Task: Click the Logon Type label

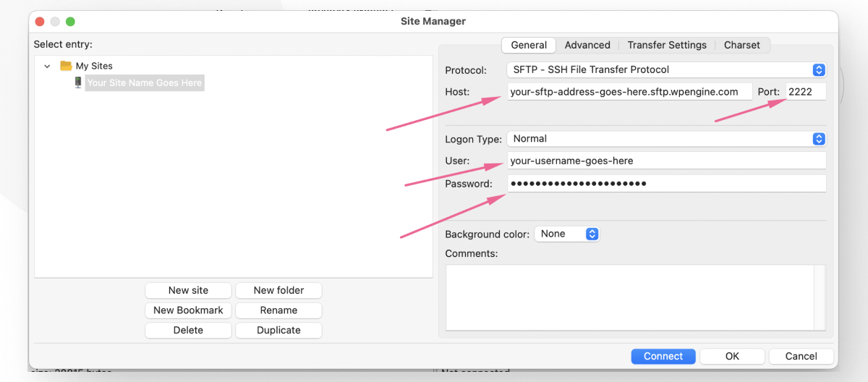Action: coord(473,139)
